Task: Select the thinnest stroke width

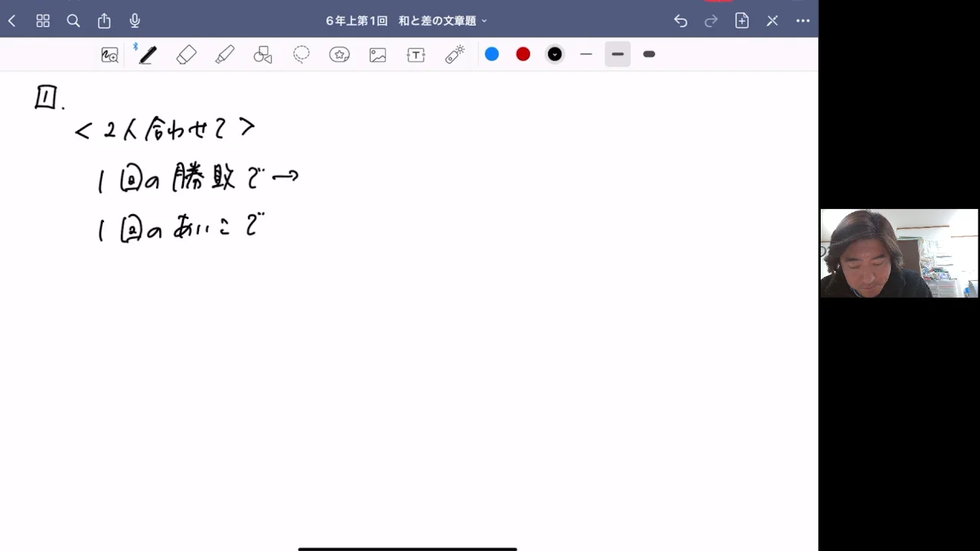Action: 586,54
